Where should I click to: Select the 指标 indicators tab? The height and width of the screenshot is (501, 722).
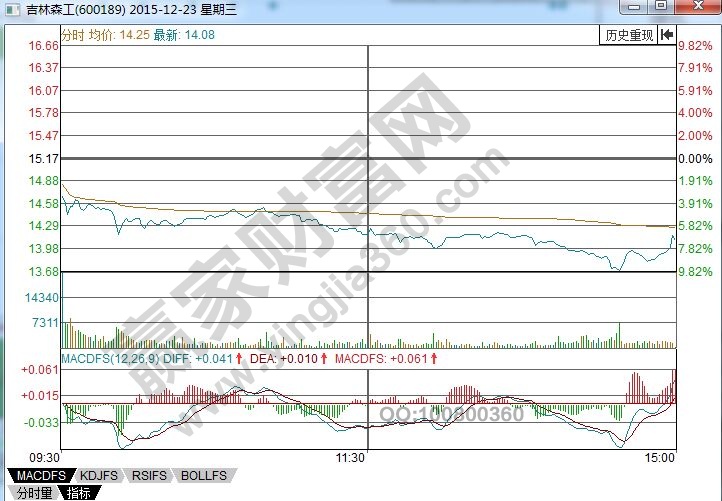80,492
